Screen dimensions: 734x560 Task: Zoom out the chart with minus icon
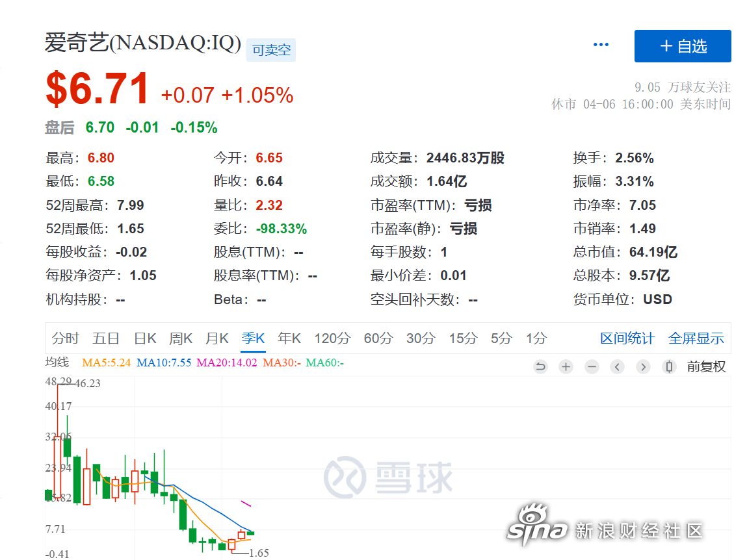[592, 366]
